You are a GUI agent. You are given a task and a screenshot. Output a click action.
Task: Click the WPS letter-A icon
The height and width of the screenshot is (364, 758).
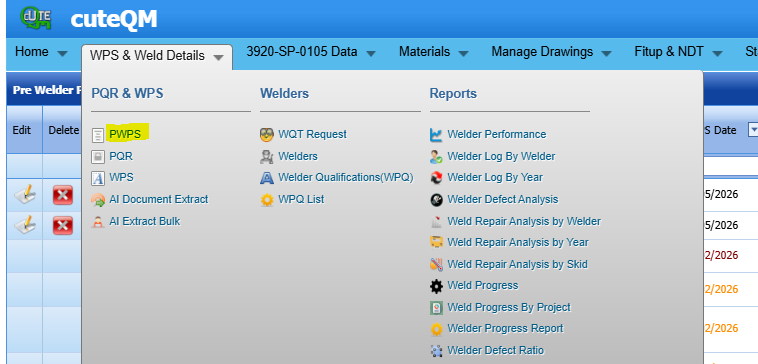(98, 178)
